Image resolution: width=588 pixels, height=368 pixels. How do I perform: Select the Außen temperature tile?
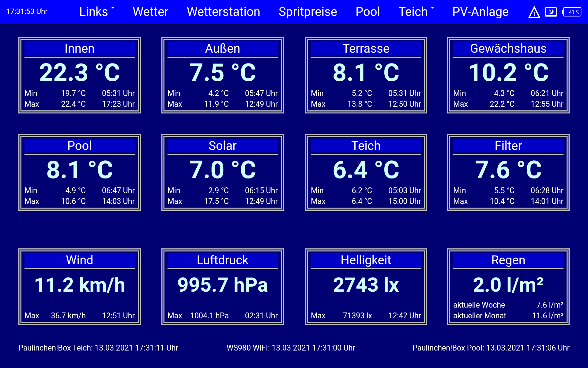(222, 75)
